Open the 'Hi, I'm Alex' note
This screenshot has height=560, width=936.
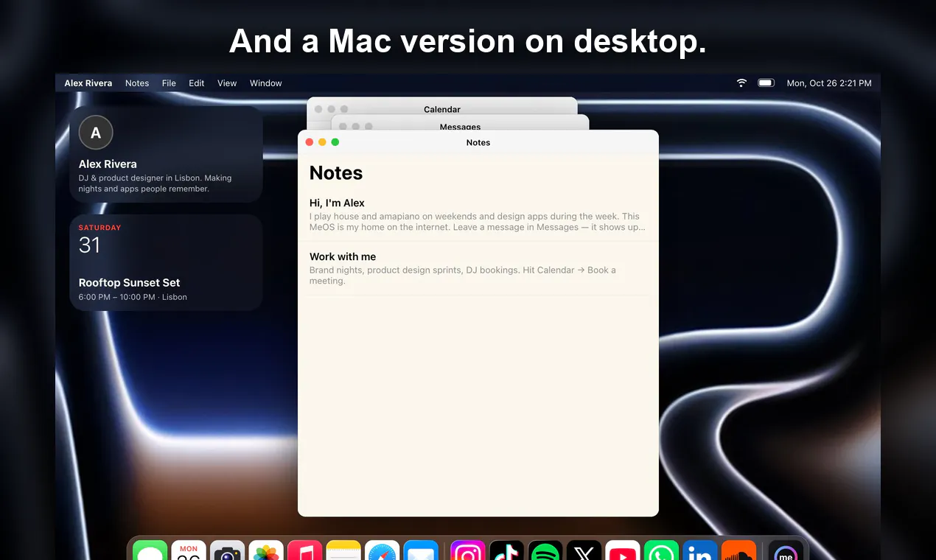coord(478,215)
